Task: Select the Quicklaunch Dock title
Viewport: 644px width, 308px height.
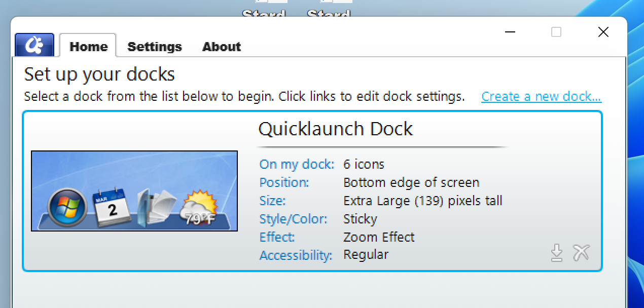Action: [x=336, y=129]
